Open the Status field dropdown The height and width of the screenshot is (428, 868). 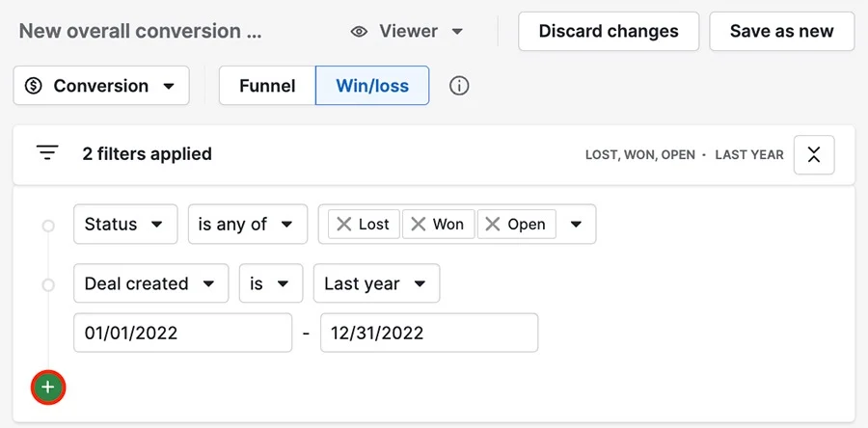125,224
